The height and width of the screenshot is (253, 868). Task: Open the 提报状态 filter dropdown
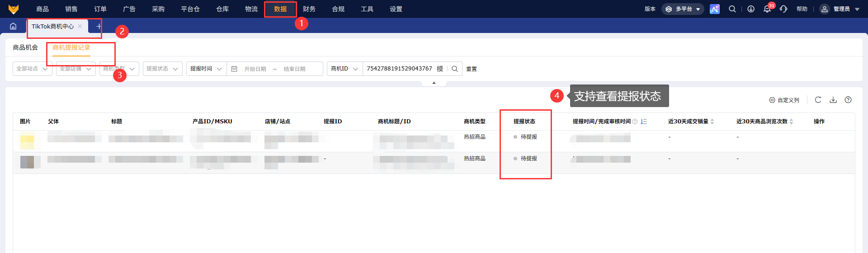click(x=163, y=69)
